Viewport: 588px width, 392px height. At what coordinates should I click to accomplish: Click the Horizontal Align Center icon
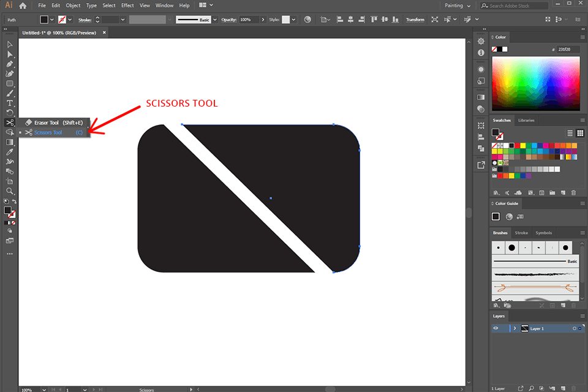click(x=349, y=19)
